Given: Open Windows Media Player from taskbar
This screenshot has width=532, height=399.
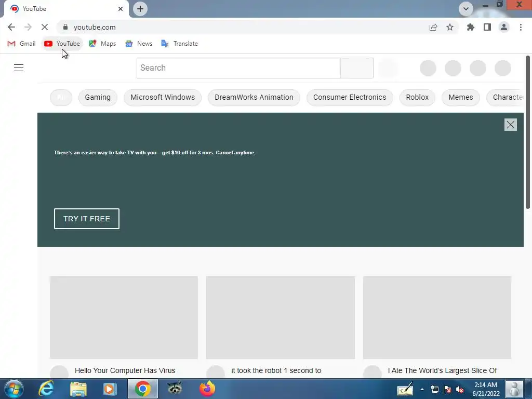Looking at the screenshot, I should 110,389.
